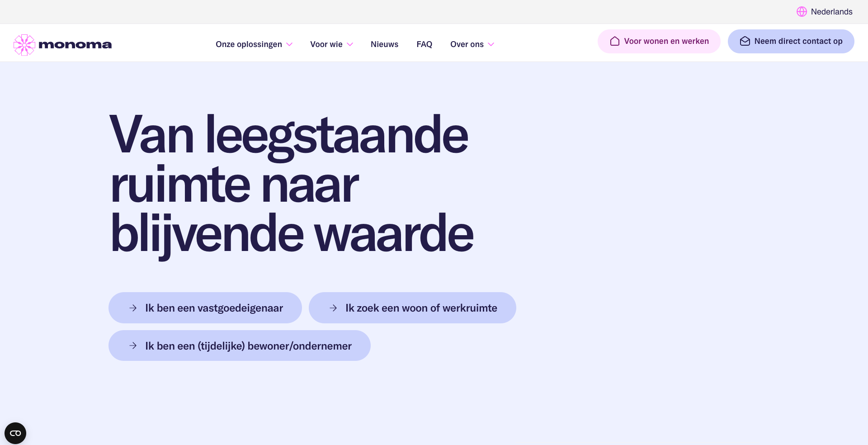The image size is (868, 445).
Task: Open the Nederlands language selector
Action: click(x=825, y=12)
